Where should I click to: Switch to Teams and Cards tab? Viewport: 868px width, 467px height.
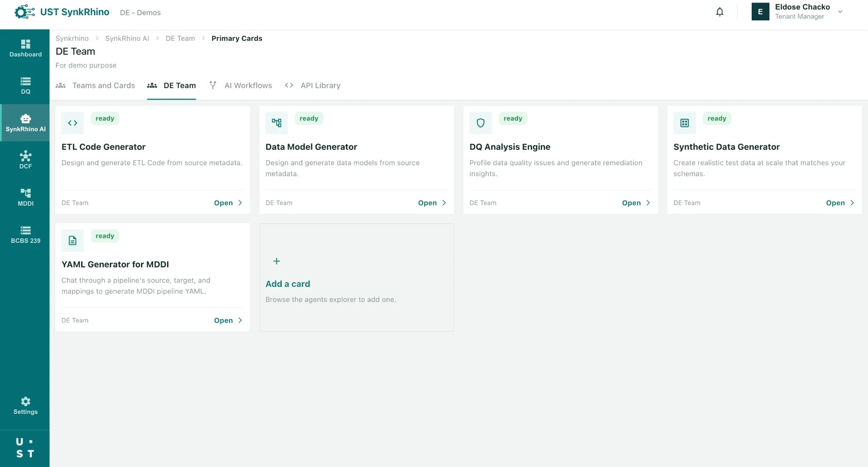click(x=95, y=86)
